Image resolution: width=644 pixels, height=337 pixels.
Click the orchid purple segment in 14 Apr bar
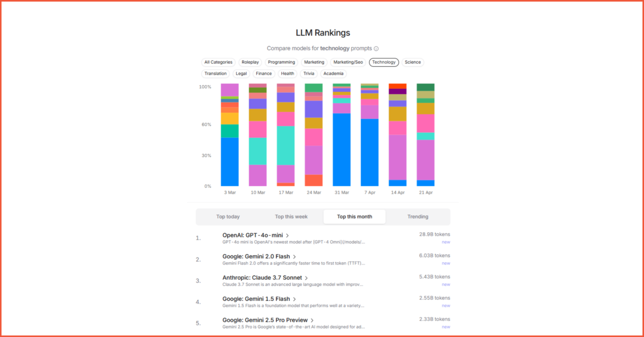pyautogui.click(x=398, y=157)
